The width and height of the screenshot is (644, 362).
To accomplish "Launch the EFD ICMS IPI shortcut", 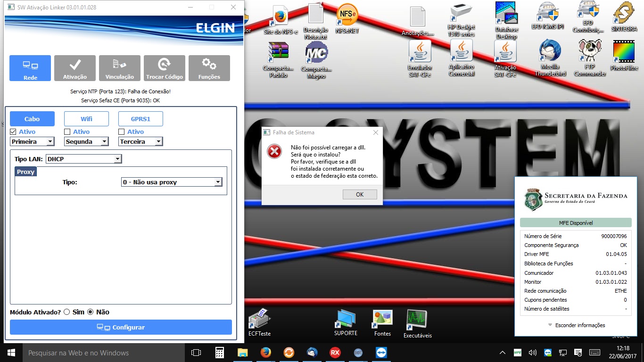I will coord(547,16).
